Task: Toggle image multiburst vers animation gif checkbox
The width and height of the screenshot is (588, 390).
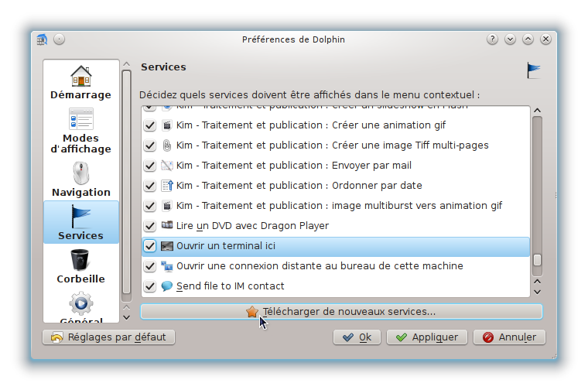Action: (149, 206)
